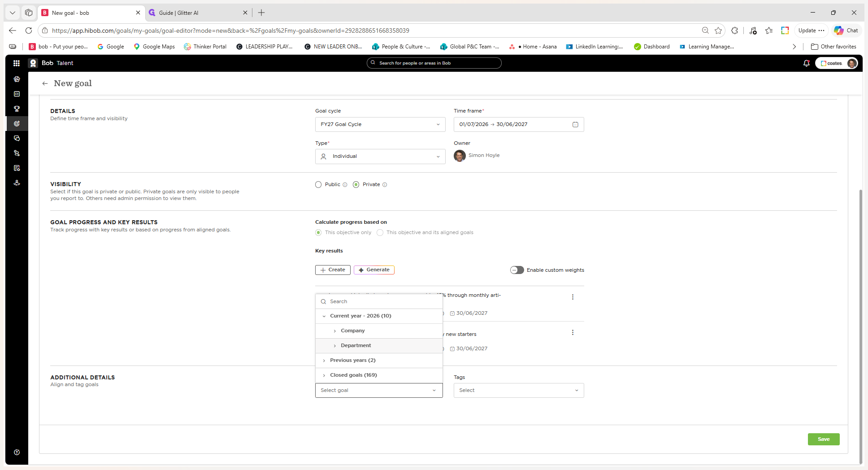Open a new browser tab
This screenshot has height=470, width=868.
pyautogui.click(x=261, y=13)
